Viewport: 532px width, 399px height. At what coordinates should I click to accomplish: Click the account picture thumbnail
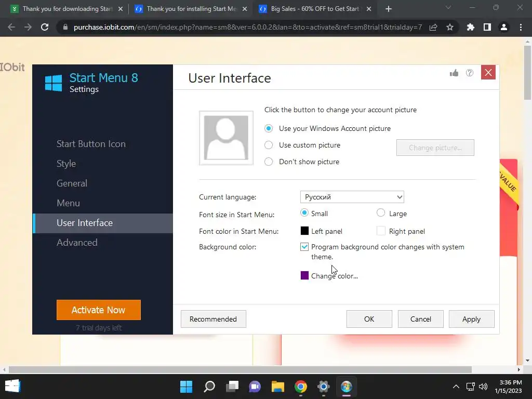tap(226, 138)
